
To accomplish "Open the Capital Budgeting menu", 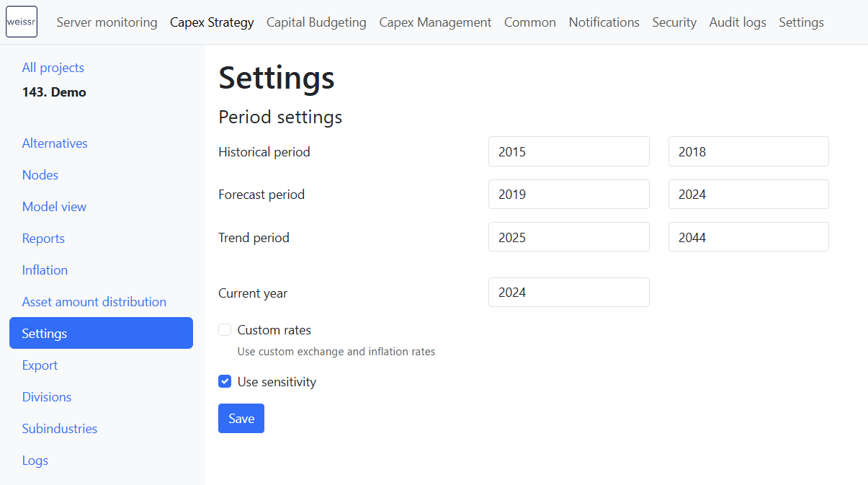I will 316,22.
